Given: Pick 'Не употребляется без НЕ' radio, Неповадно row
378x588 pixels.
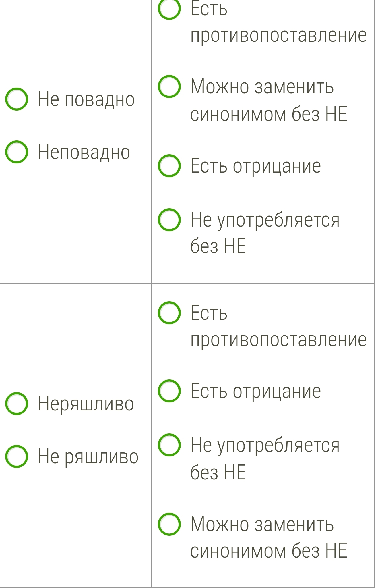Looking at the screenshot, I should click(x=169, y=220).
